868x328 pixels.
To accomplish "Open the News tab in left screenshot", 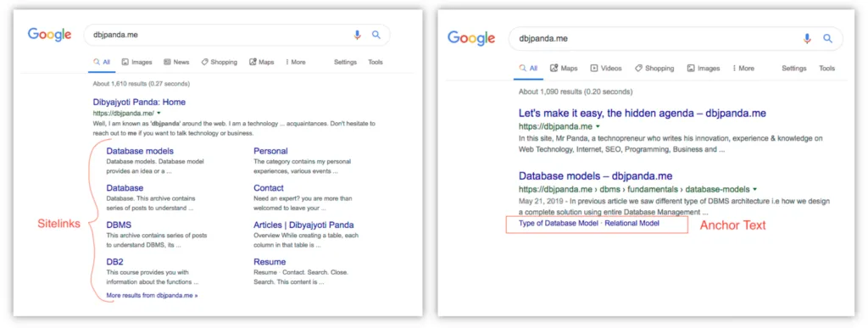I will point(176,62).
